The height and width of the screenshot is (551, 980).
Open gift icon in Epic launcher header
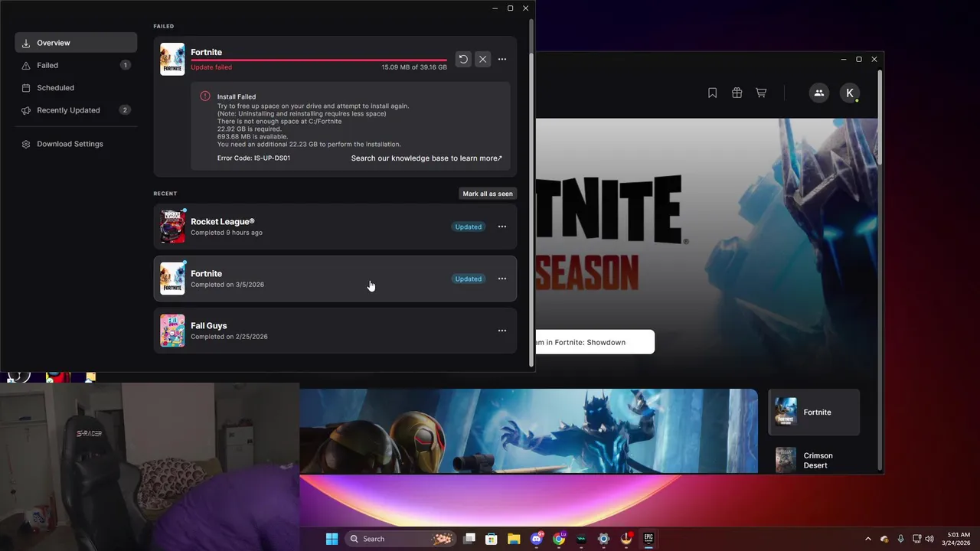click(737, 93)
